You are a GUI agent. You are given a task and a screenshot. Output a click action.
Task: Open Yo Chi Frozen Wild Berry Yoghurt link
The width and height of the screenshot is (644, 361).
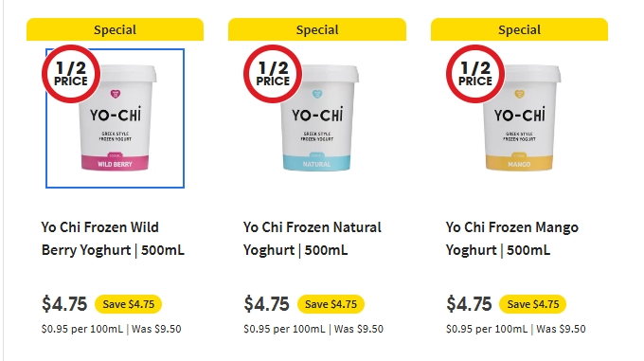pyautogui.click(x=113, y=239)
